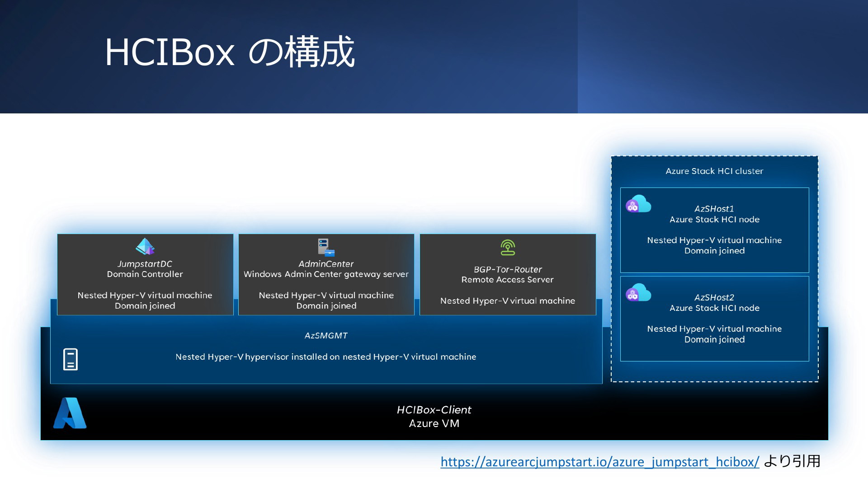Screen dimensions: 868x488
Task: Click 'Azure Stack HCI cluster' heading
Action: point(714,171)
